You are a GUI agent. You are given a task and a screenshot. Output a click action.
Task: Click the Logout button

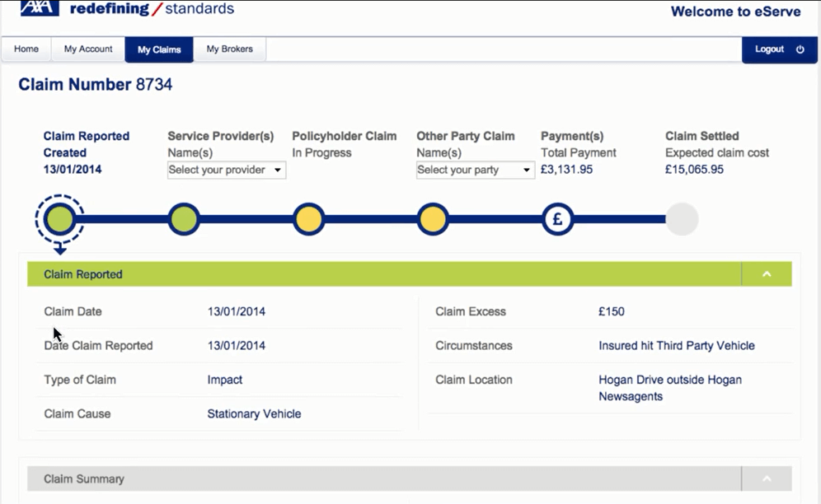click(772, 49)
